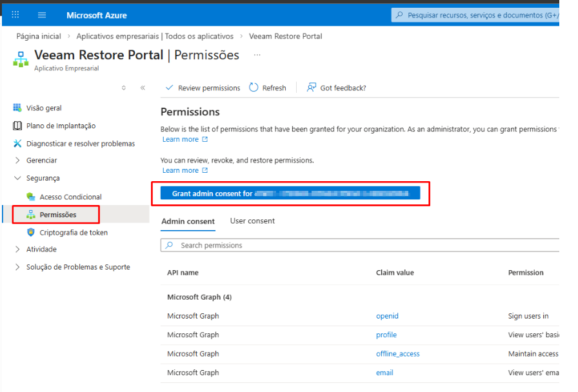Collapse the sidebar with double-chevron icon
Screen dimensions: 578x392
[143, 88]
